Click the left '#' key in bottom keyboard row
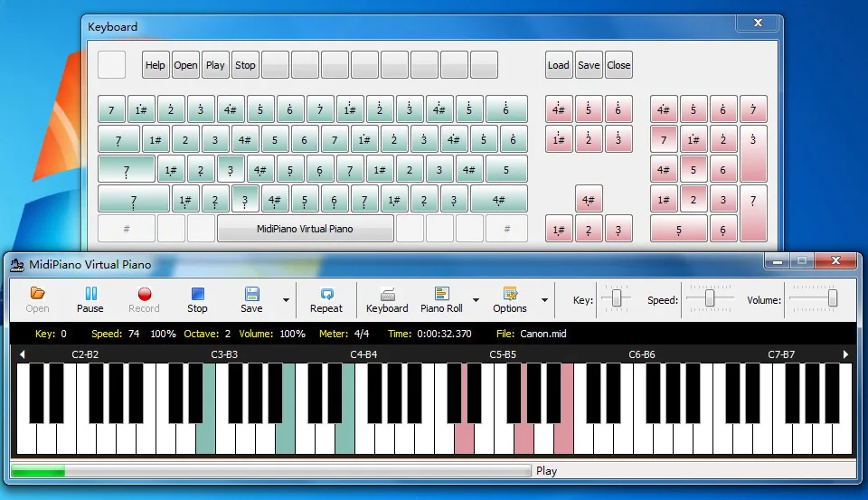This screenshot has width=868, height=500. click(127, 229)
